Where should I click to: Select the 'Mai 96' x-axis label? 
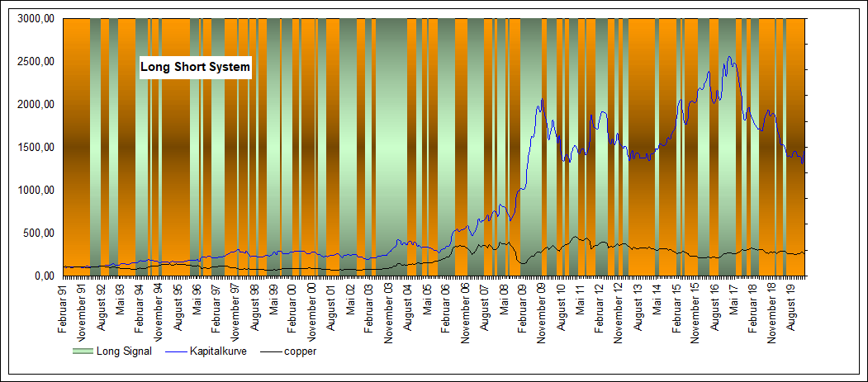(197, 299)
